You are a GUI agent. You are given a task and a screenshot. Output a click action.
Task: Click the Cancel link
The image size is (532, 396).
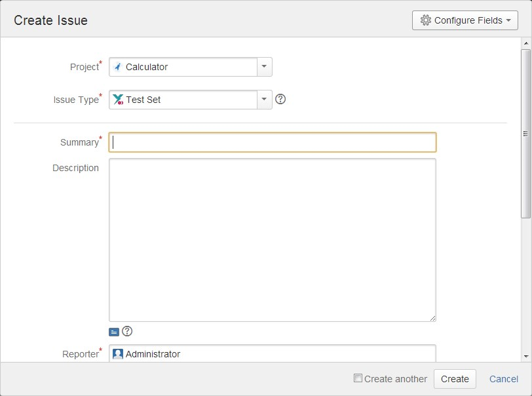(503, 379)
